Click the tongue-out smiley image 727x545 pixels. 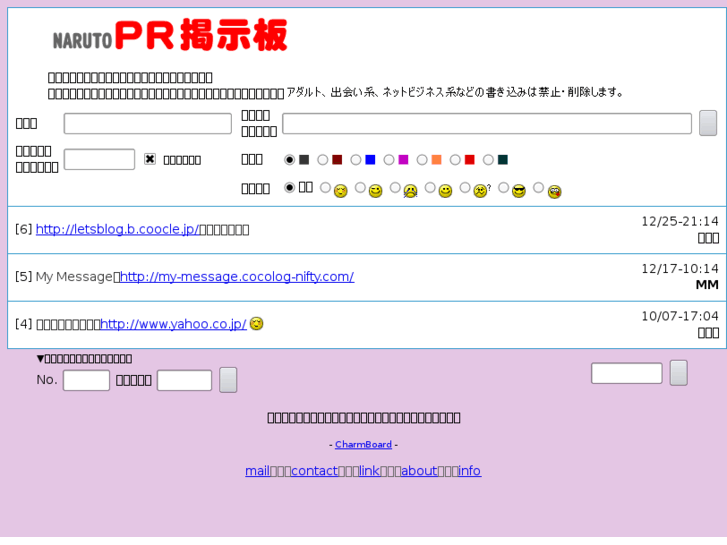[555, 191]
